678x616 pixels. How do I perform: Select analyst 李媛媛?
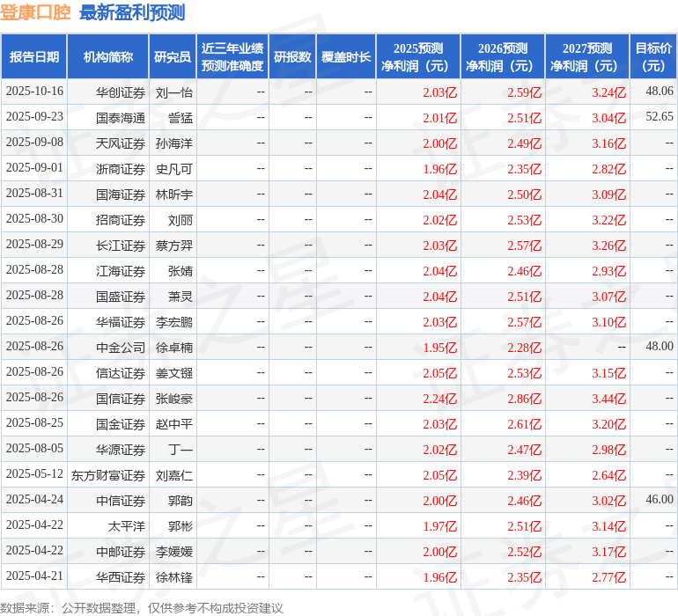pos(173,552)
